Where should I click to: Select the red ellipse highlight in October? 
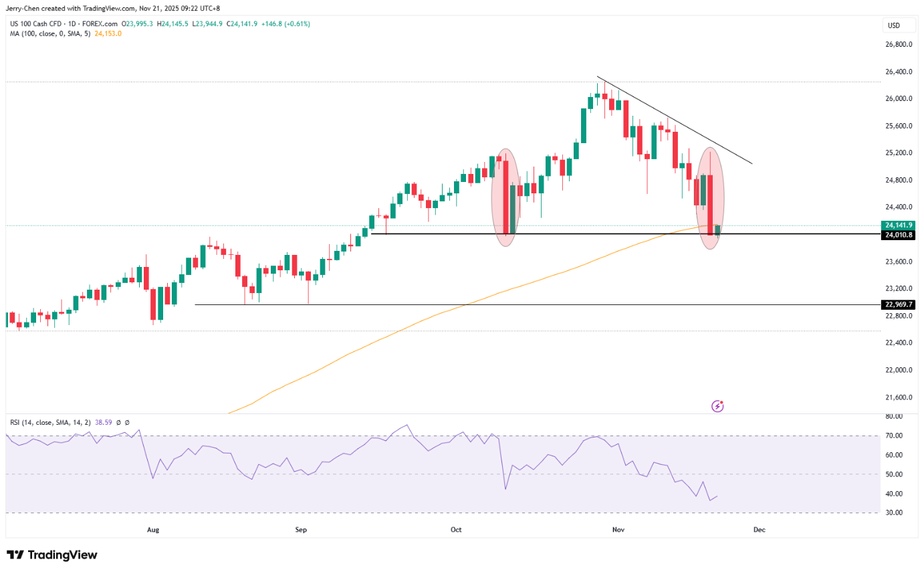(x=505, y=197)
